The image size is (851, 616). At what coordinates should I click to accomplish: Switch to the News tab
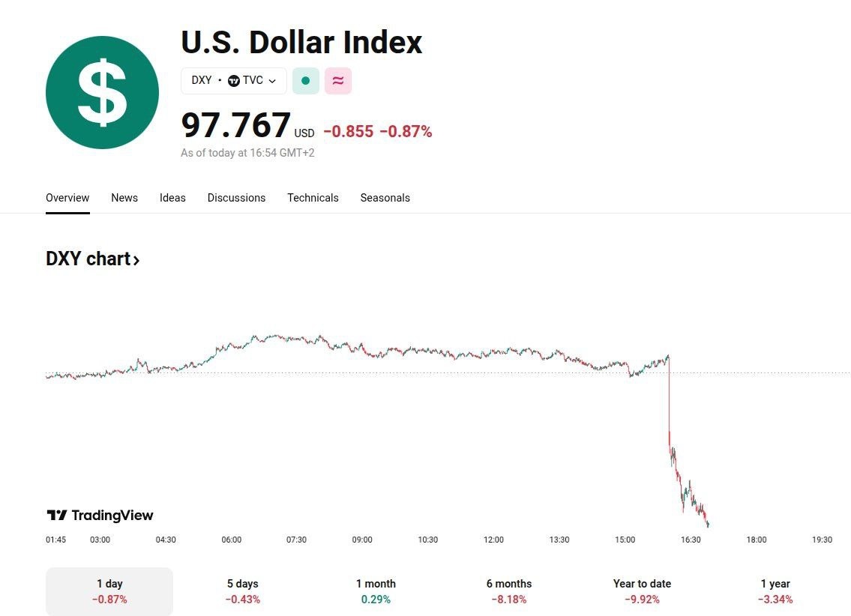(124, 198)
